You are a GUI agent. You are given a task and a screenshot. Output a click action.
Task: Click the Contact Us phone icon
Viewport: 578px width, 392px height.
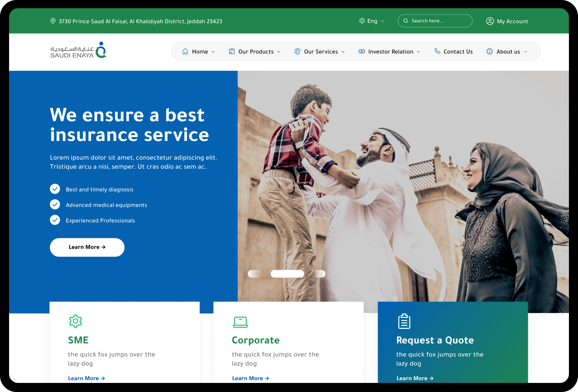(437, 51)
